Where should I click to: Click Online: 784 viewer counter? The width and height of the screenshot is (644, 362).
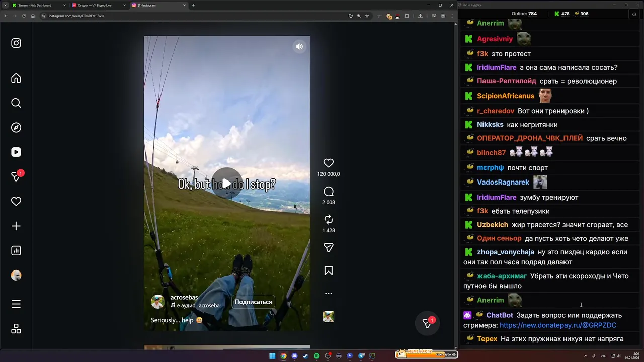tap(524, 14)
